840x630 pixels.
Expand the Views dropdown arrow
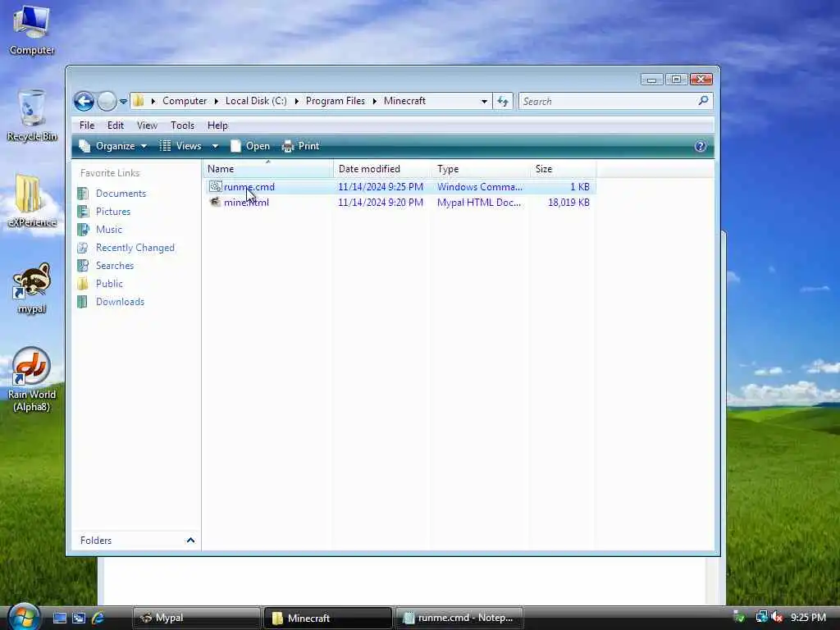tap(215, 146)
